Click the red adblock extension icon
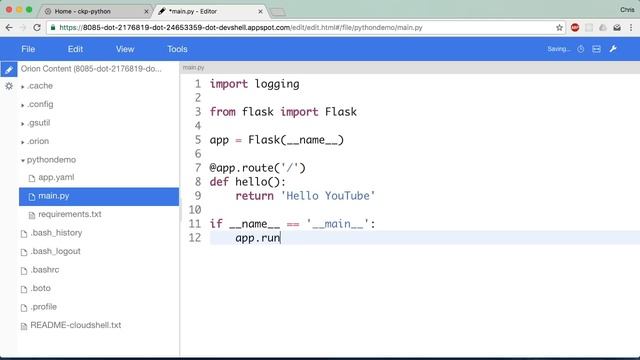The height and width of the screenshot is (360, 640). [x=575, y=27]
